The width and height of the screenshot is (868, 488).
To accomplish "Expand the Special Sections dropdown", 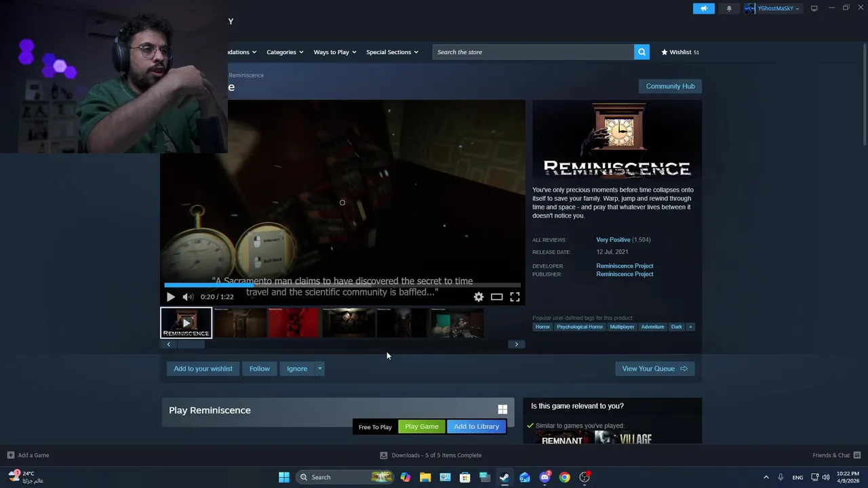I will pos(392,52).
